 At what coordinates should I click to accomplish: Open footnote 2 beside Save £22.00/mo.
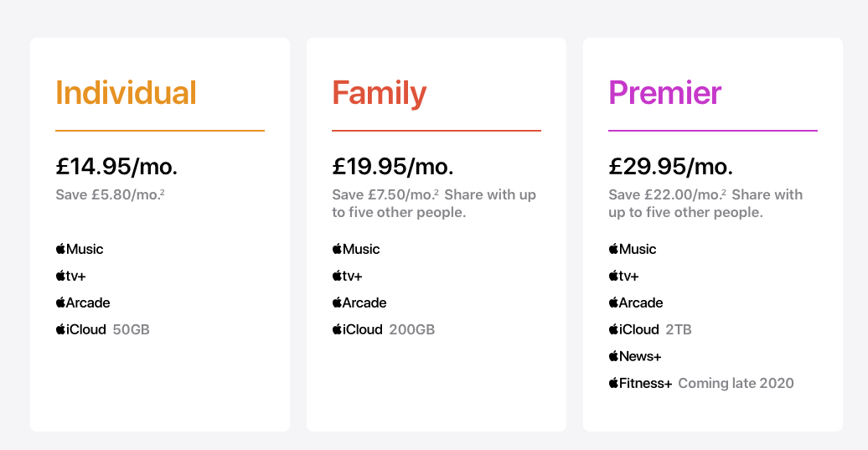coord(724,192)
